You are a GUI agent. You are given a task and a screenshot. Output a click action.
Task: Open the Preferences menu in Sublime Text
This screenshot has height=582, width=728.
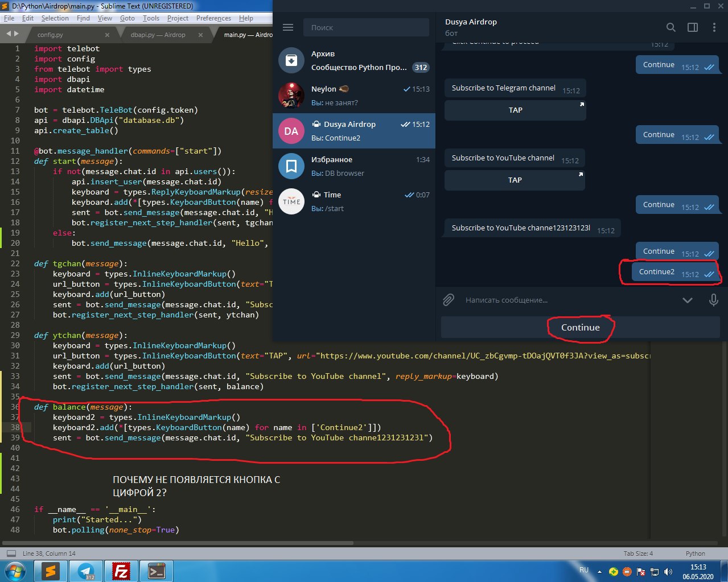pyautogui.click(x=213, y=18)
